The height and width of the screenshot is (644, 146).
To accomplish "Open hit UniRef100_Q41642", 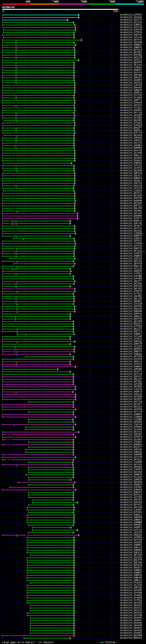I will tap(131, 17).
